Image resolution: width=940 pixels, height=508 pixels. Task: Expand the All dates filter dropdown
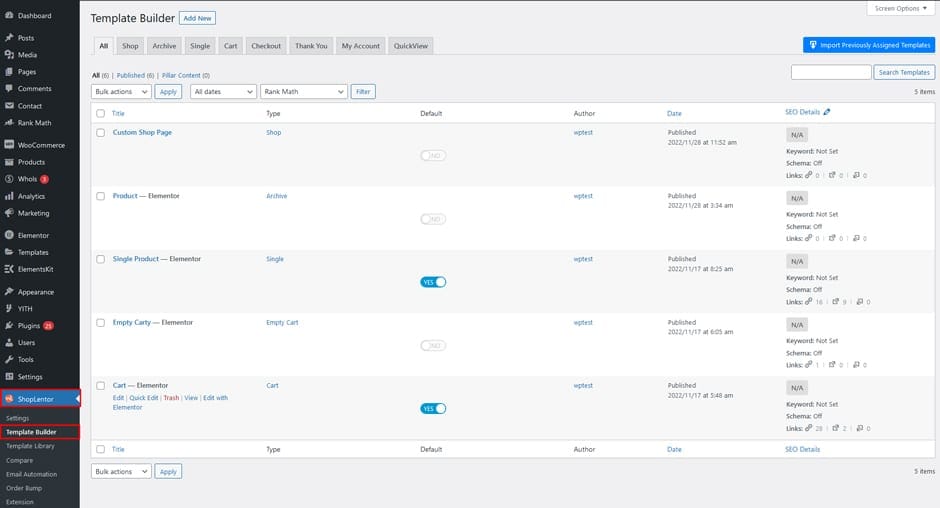coord(223,91)
